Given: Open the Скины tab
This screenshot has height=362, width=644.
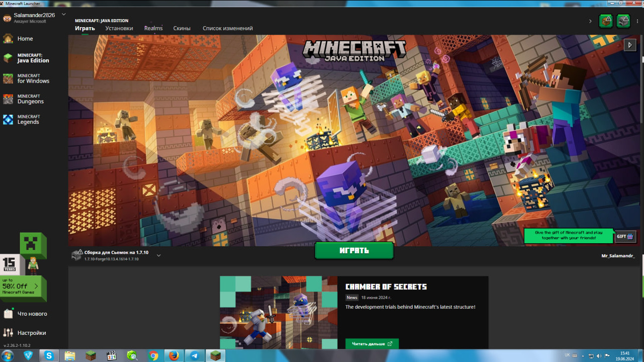Looking at the screenshot, I should point(182,29).
